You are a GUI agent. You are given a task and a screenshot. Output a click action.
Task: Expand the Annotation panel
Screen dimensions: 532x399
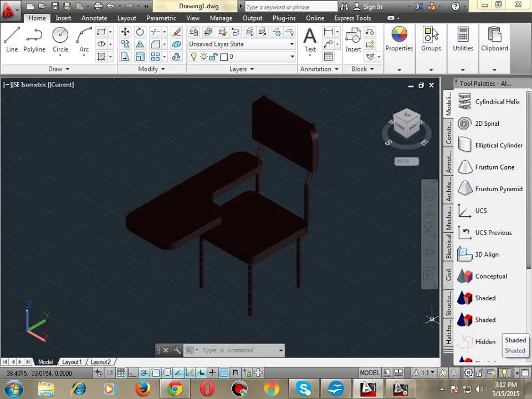click(319, 69)
